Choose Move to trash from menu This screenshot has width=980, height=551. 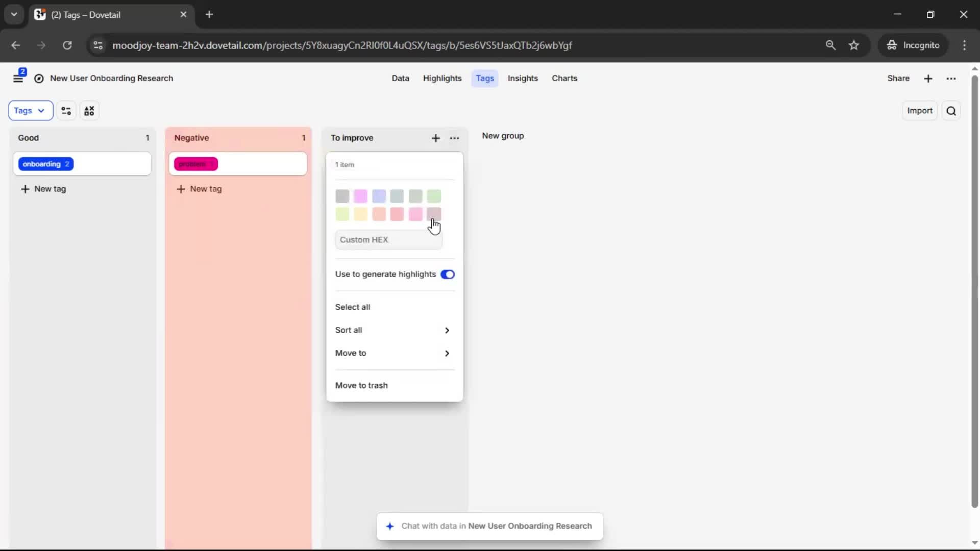point(361,385)
